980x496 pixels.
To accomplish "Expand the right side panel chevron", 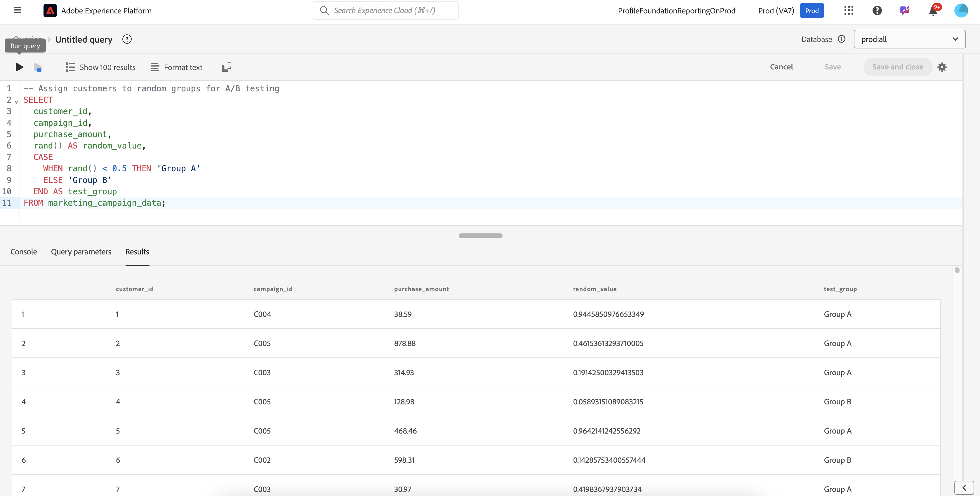I will pos(964,488).
